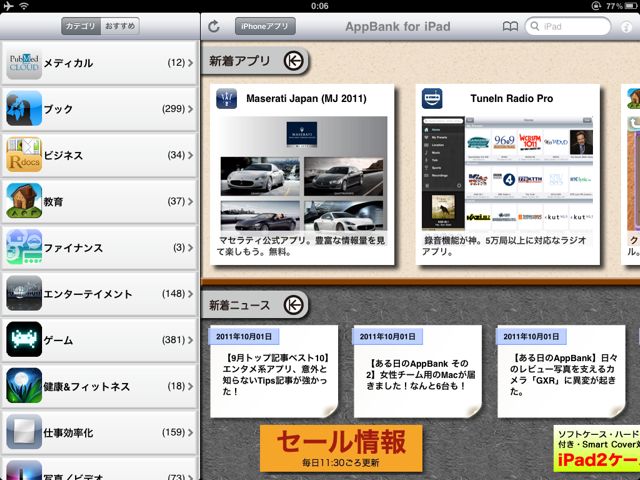Image resolution: width=640 pixels, height=480 pixels.
Task: Expand ビジネス (34) chevron
Action: 191,155
